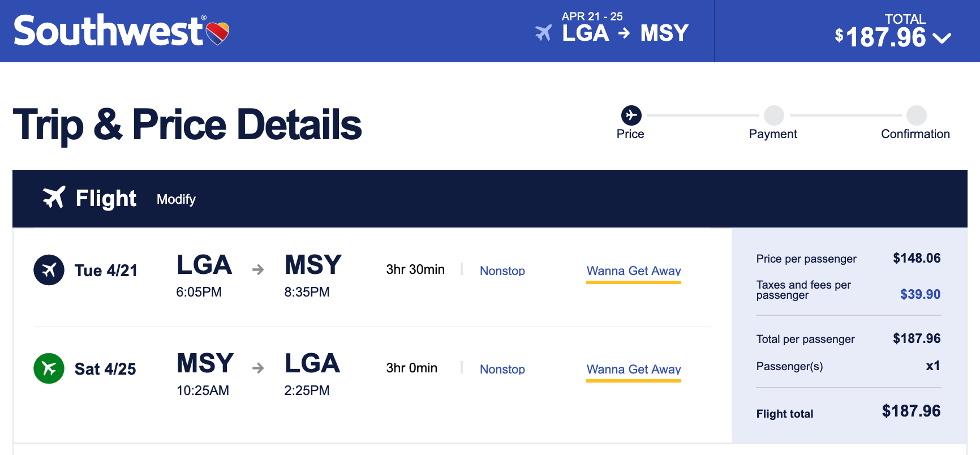
Task: Open Wanna Get Away fare for return flight
Action: point(633,369)
